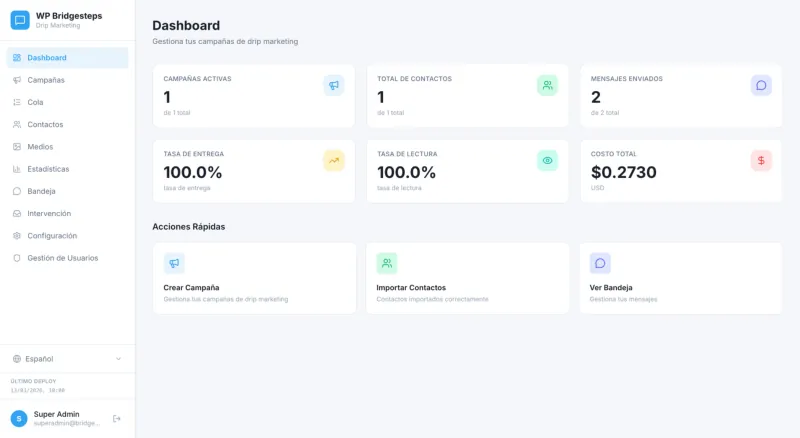
Task: Click the Crear Campaña quick action
Action: 254,278
